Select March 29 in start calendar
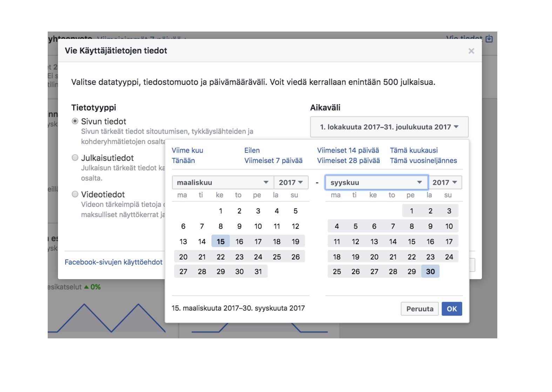This screenshot has height=392, width=552. click(221, 272)
